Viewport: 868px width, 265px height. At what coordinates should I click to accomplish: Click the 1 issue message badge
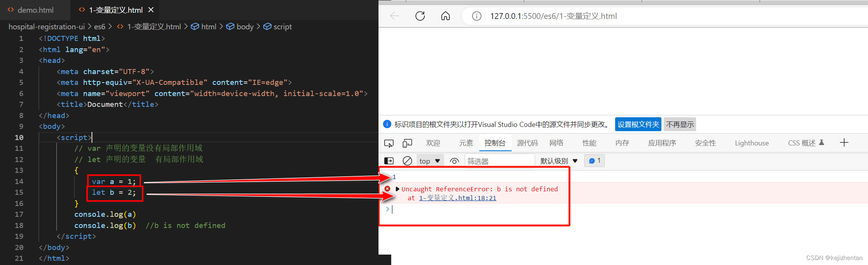[x=594, y=161]
